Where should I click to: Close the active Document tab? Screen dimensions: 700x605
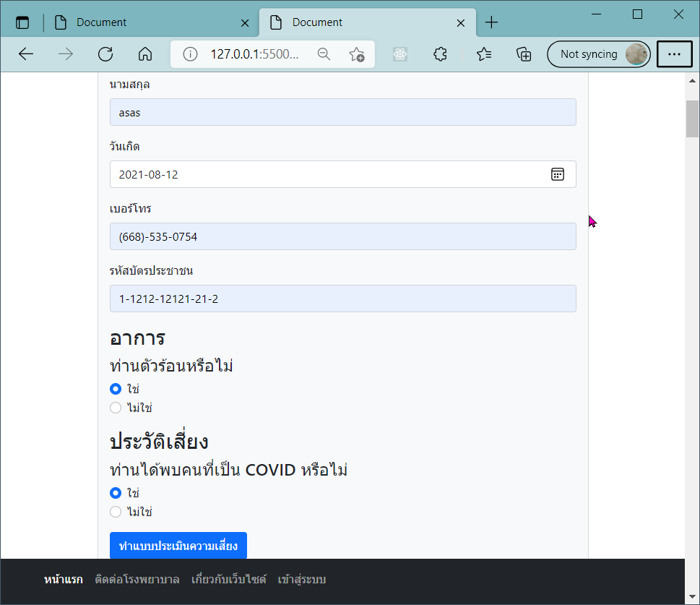coord(461,23)
